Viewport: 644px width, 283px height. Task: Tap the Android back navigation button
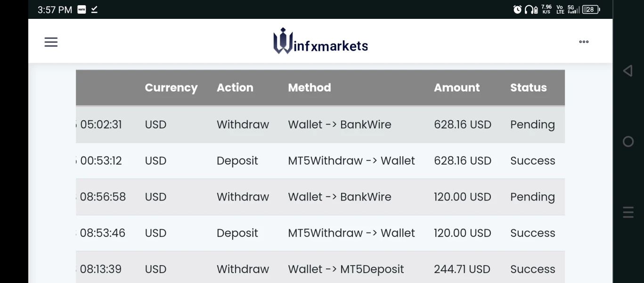[628, 71]
